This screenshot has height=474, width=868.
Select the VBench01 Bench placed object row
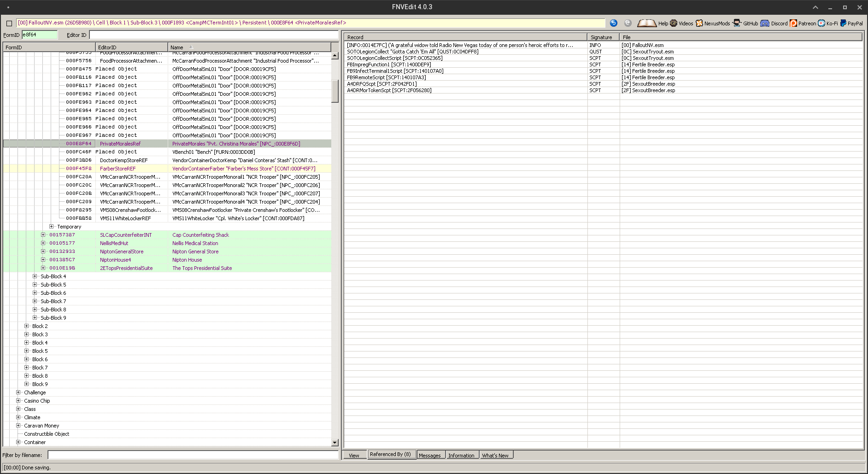[x=167, y=152]
